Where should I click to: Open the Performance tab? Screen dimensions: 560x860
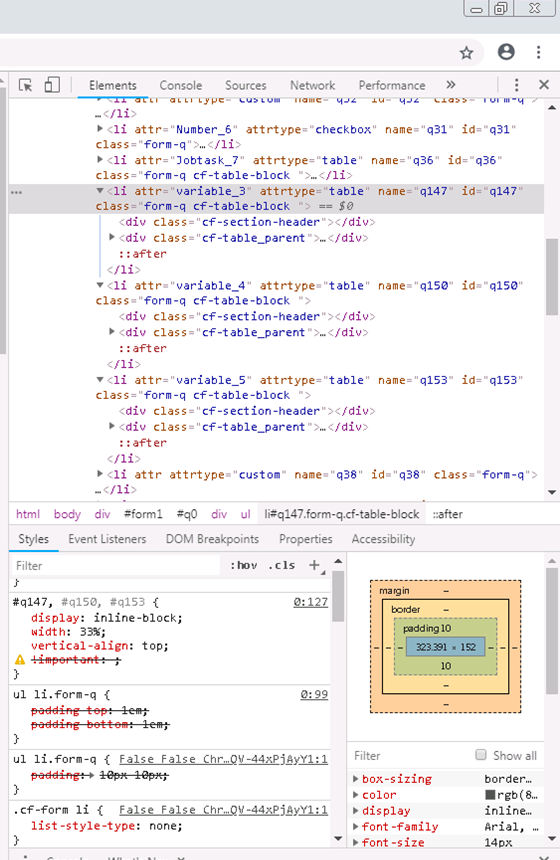pos(392,86)
